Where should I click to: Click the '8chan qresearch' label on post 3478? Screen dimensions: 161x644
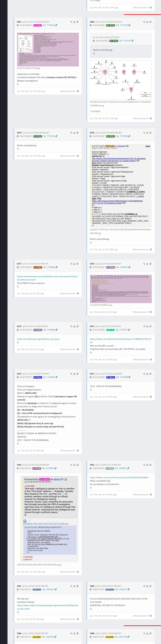pyautogui.click(x=141, y=250)
